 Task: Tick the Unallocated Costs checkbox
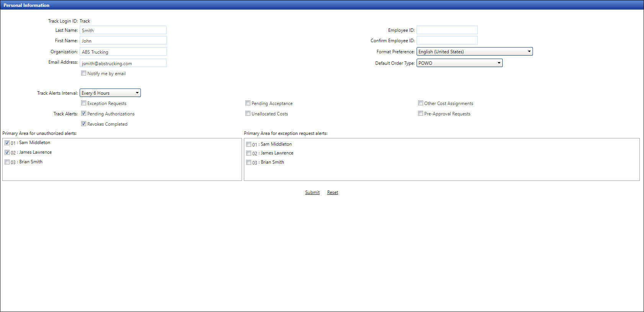(x=248, y=113)
